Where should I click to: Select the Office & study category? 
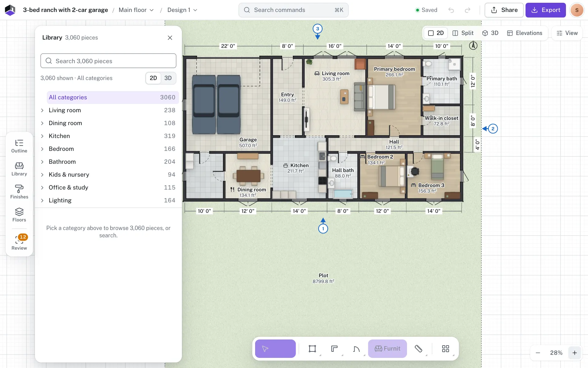tap(108, 188)
